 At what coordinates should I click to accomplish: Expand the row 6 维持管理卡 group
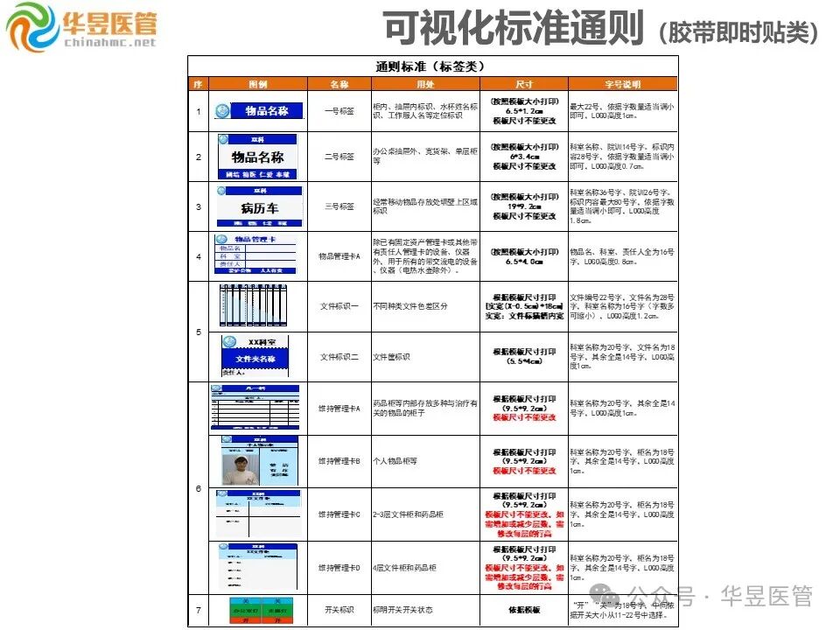click(x=199, y=487)
